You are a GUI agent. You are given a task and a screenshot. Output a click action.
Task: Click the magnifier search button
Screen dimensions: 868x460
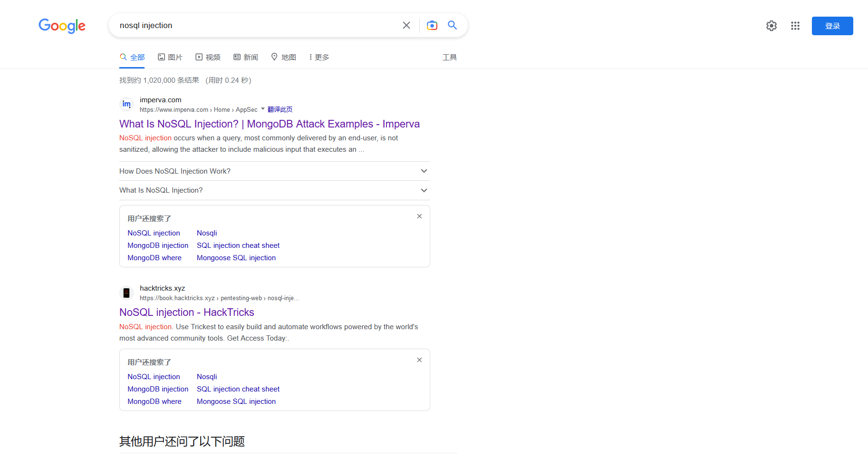pyautogui.click(x=453, y=25)
